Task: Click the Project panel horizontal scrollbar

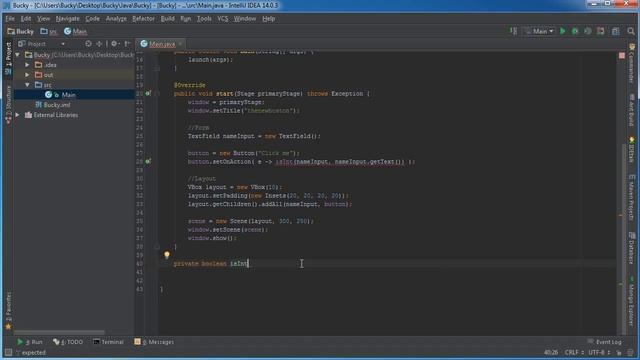Action: tap(59, 333)
